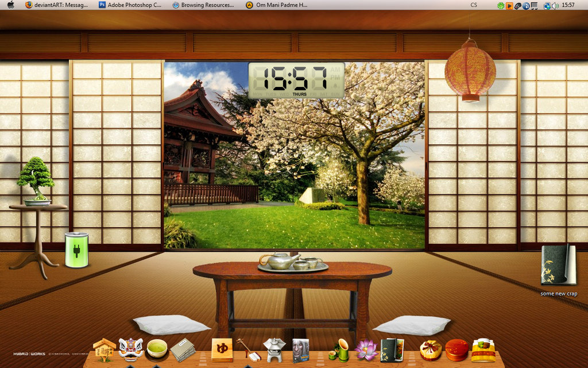This screenshot has height=368, width=588.
Task: Click the 15:57 clock in the tray
Action: pyautogui.click(x=568, y=5)
